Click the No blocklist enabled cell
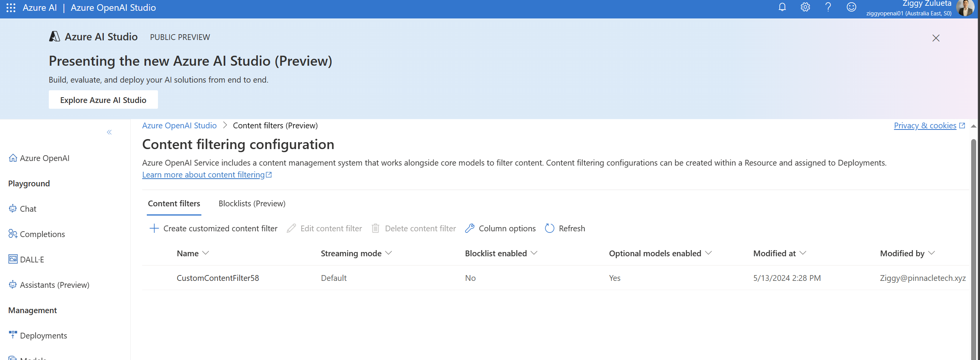The width and height of the screenshot is (980, 360). click(470, 278)
